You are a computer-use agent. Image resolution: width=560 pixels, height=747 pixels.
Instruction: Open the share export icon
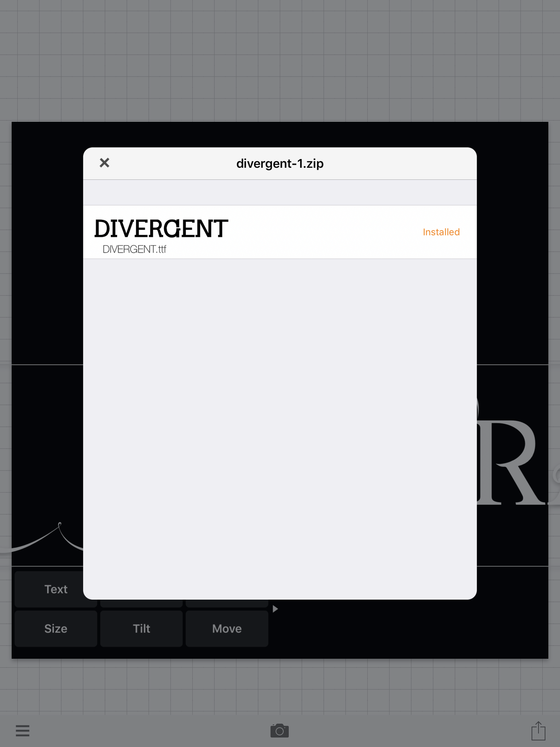click(x=539, y=730)
